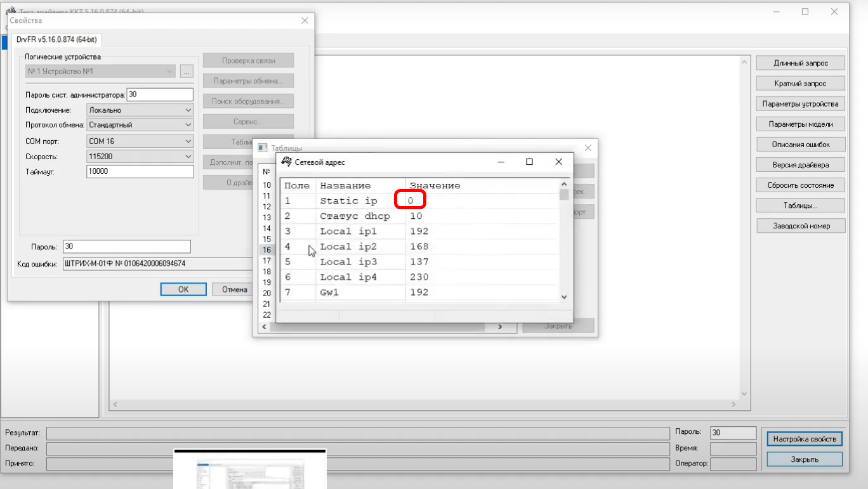The height and width of the screenshot is (489, 868).
Task: Click the Длинный запрос button
Action: click(x=800, y=63)
